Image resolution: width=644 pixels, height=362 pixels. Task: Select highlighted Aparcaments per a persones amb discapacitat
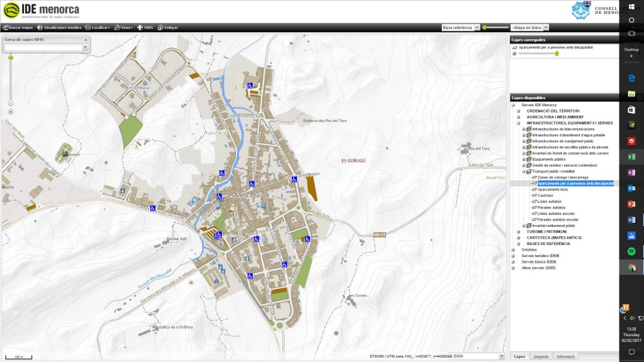pos(575,184)
